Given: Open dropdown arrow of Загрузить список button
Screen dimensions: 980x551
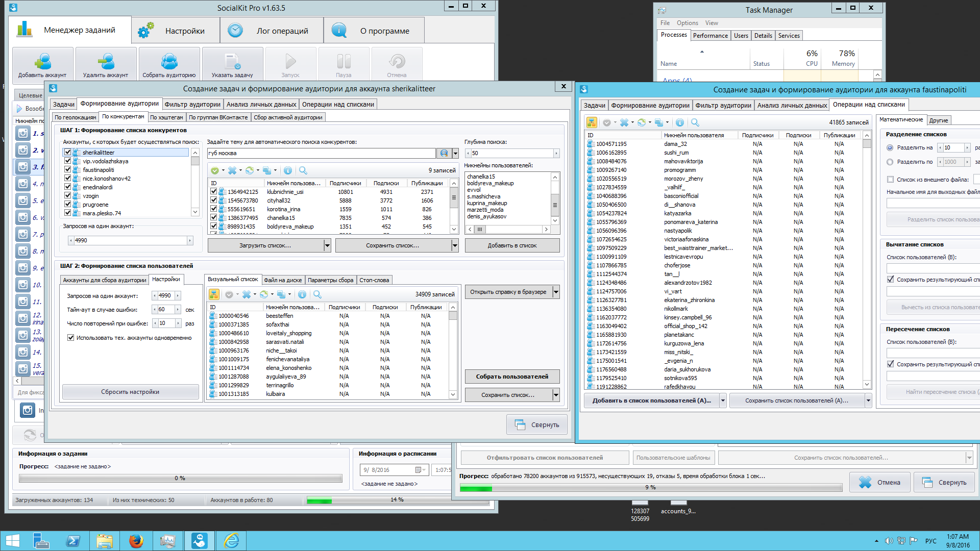Looking at the screenshot, I should pos(328,246).
